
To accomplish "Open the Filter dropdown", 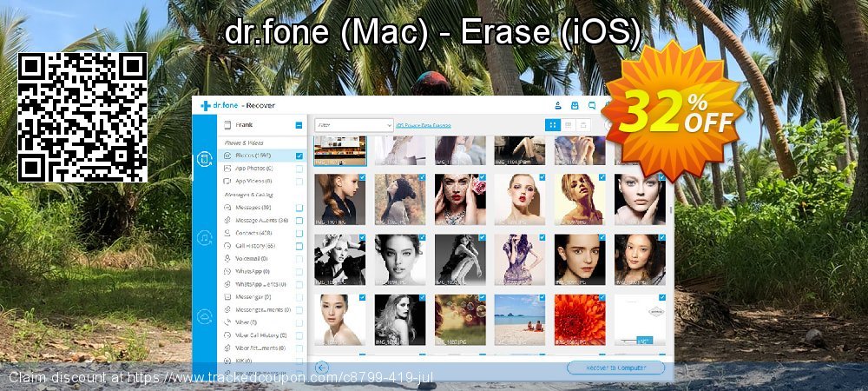I will pyautogui.click(x=354, y=126).
